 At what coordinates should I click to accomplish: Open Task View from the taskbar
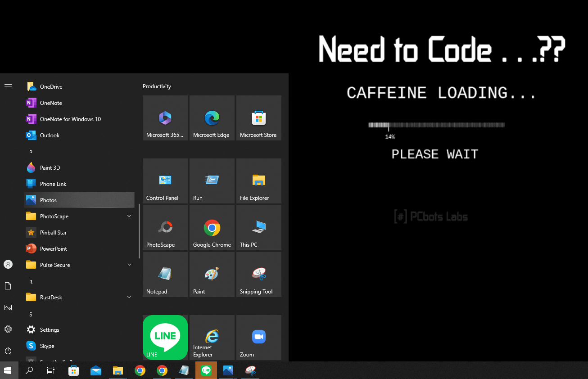pos(51,370)
